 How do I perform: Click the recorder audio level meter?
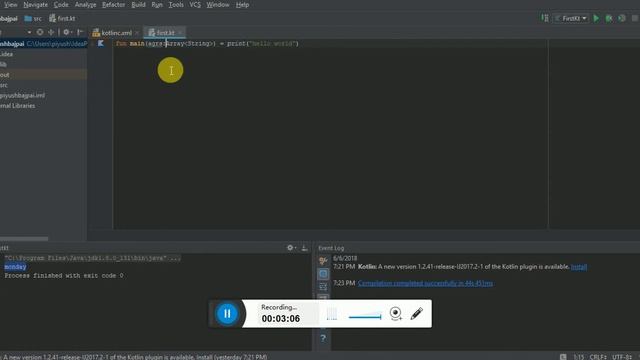pyautogui.click(x=332, y=313)
